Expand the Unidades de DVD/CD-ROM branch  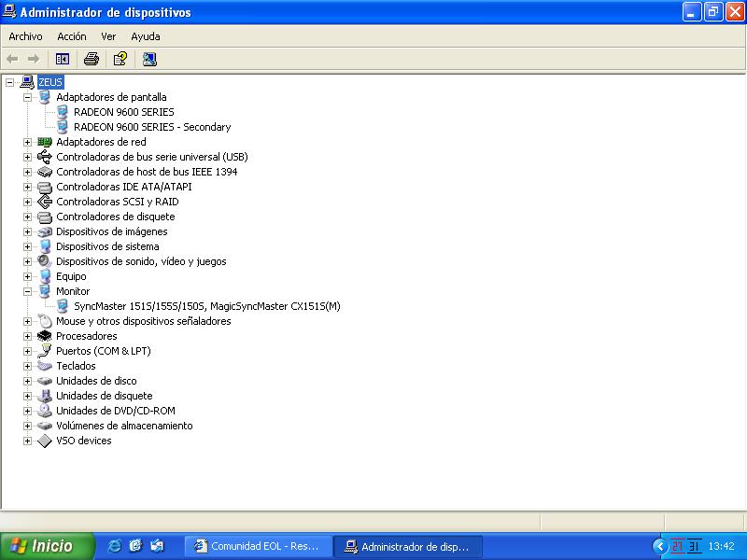pos(28,411)
